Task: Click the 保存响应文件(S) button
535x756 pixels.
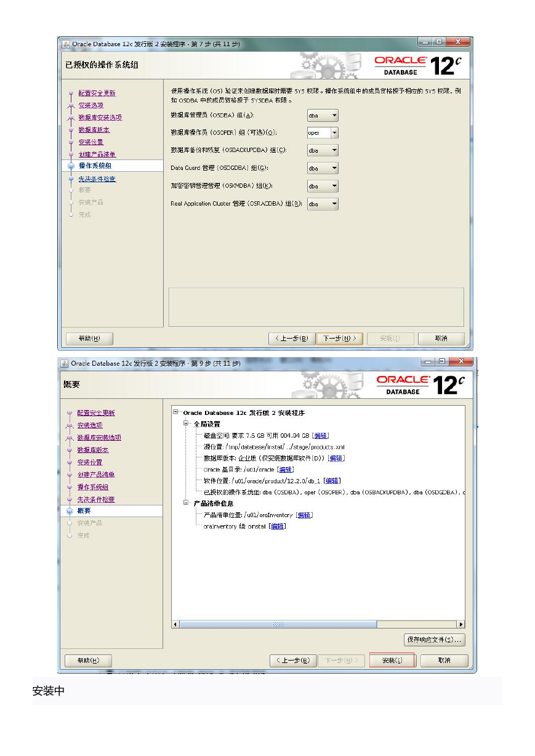Action: (x=434, y=640)
